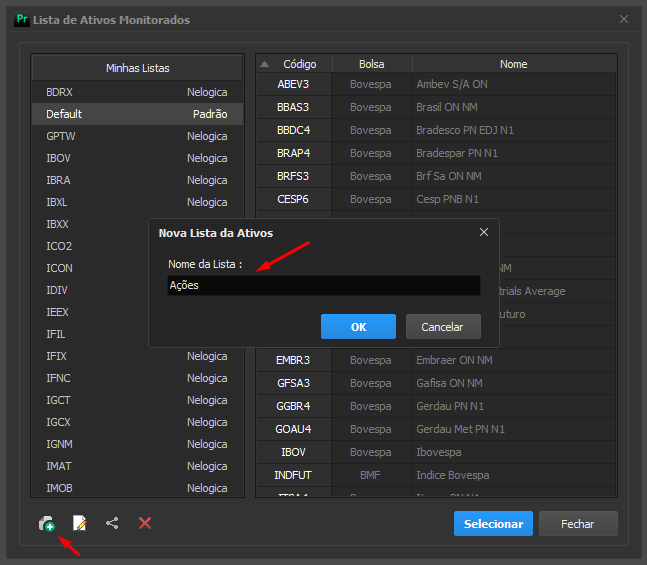The height and width of the screenshot is (565, 647).
Task: Click the add new list icon
Action: [x=47, y=523]
